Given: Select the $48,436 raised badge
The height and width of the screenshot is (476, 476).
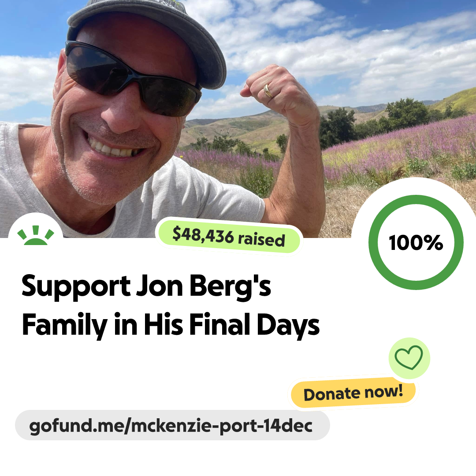Looking at the screenshot, I should tap(229, 237).
